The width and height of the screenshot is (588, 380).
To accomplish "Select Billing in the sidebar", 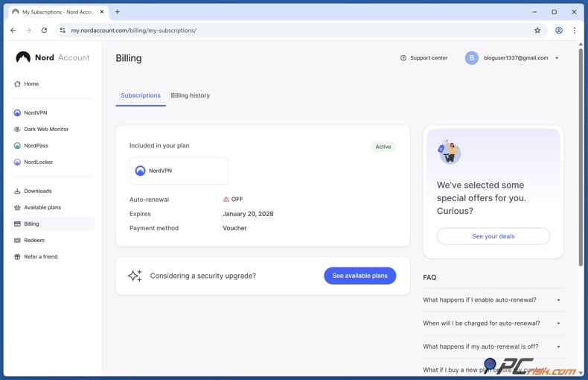I will [x=53, y=224].
